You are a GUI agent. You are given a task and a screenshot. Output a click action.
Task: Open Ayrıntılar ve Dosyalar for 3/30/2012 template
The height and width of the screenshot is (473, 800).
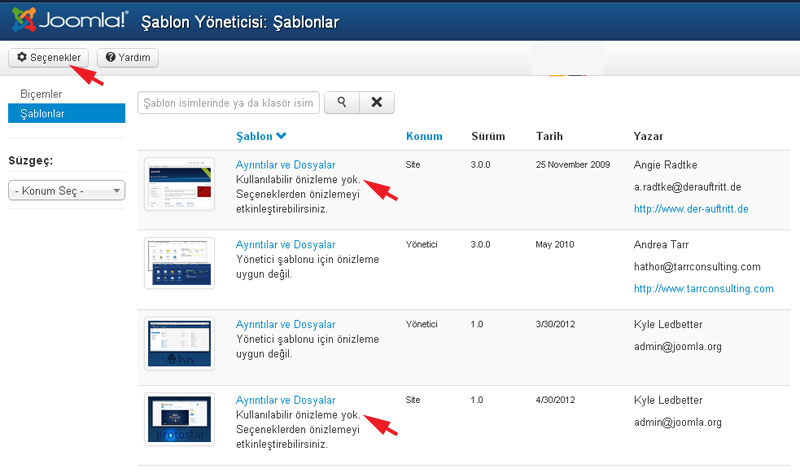[x=285, y=325]
